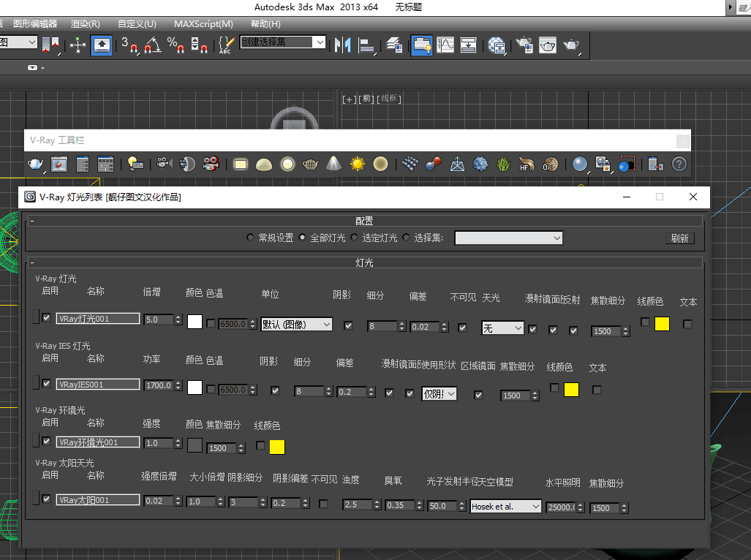This screenshot has height=560, width=751.
Task: Open sky model dropdown Hosek et al.
Action: point(506,507)
